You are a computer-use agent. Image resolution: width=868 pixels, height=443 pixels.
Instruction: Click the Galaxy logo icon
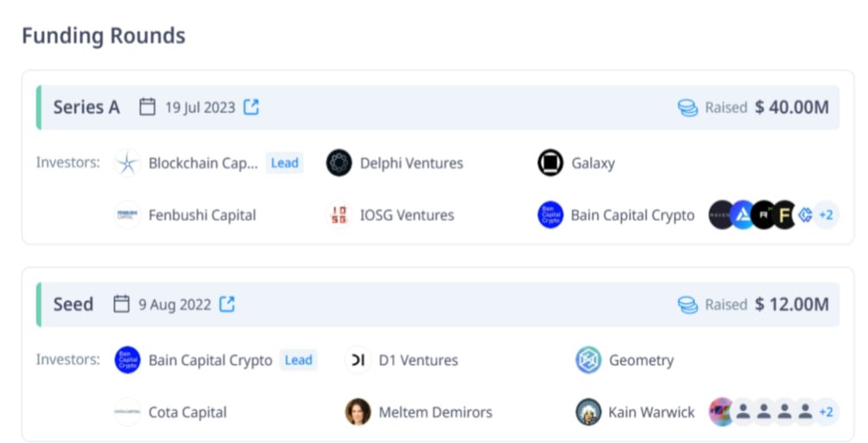[550, 163]
